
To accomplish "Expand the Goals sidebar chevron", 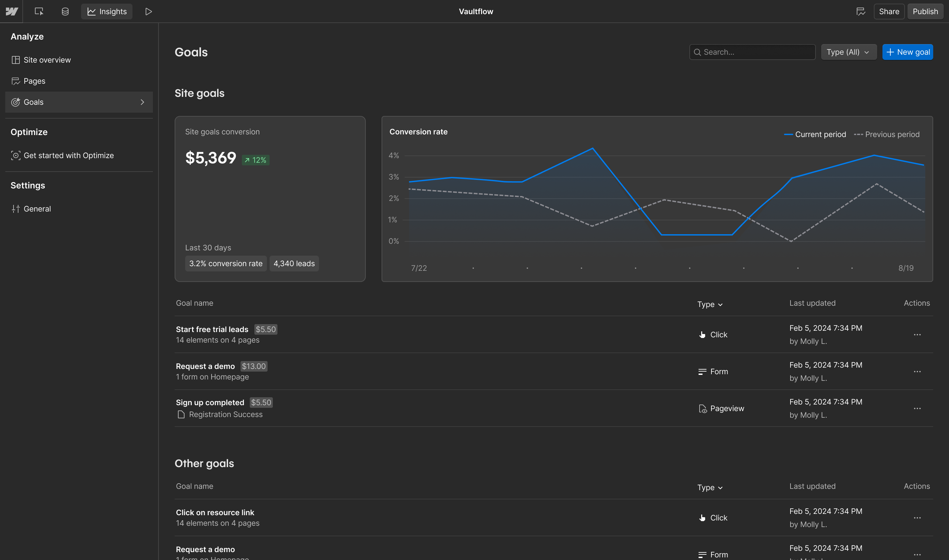I will click(x=142, y=102).
